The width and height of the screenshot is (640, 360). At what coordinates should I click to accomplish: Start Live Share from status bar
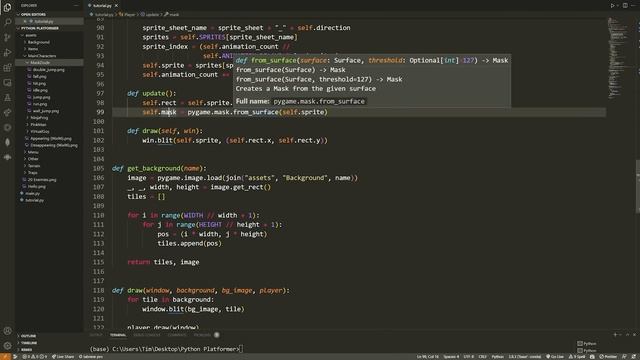(x=63, y=357)
